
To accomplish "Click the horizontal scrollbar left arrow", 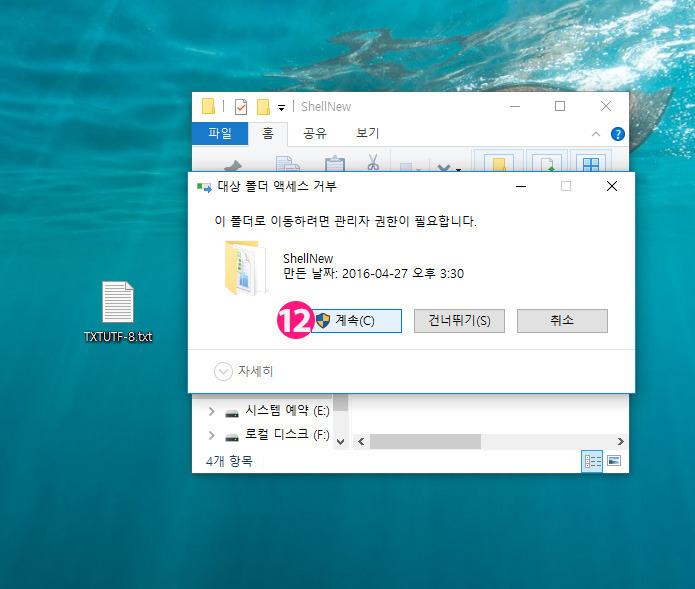I will click(361, 441).
